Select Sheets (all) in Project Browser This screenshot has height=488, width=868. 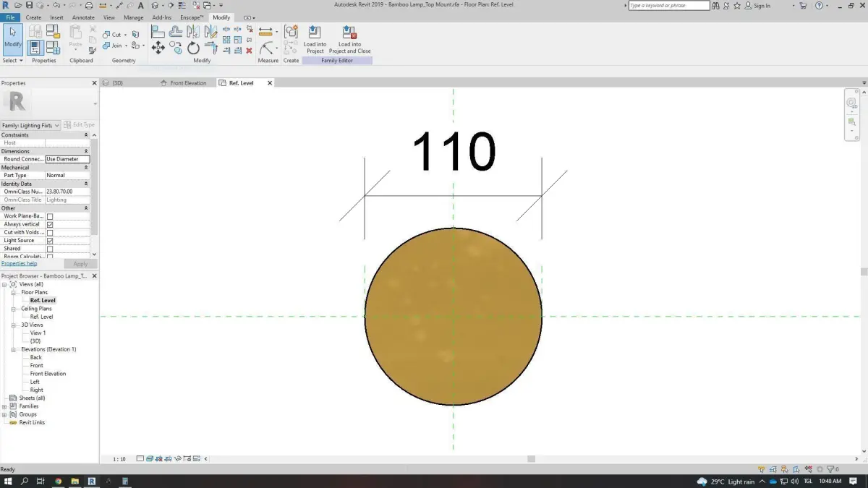click(32, 398)
